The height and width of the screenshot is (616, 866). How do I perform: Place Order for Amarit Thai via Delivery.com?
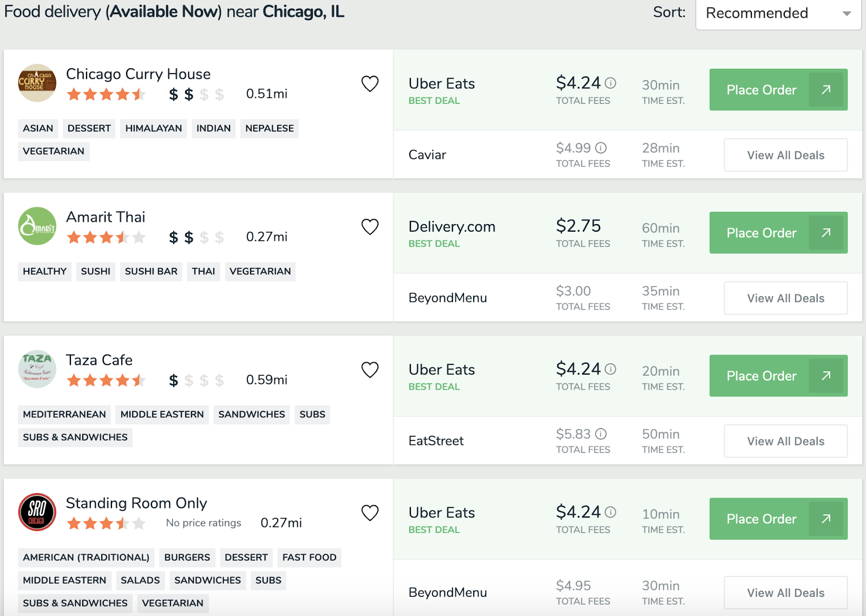[x=778, y=233]
